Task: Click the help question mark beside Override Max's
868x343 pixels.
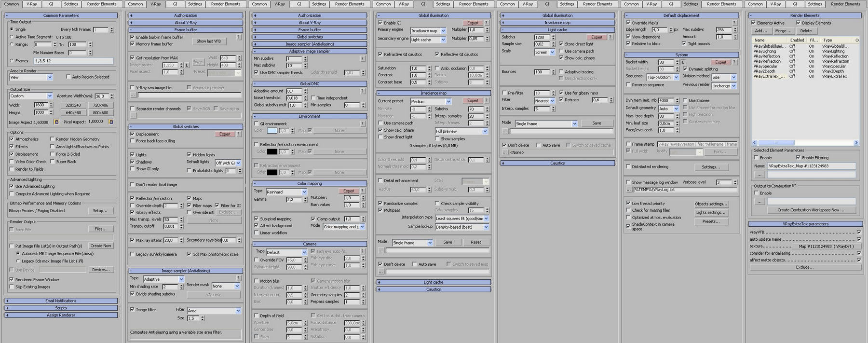Action: (734, 23)
